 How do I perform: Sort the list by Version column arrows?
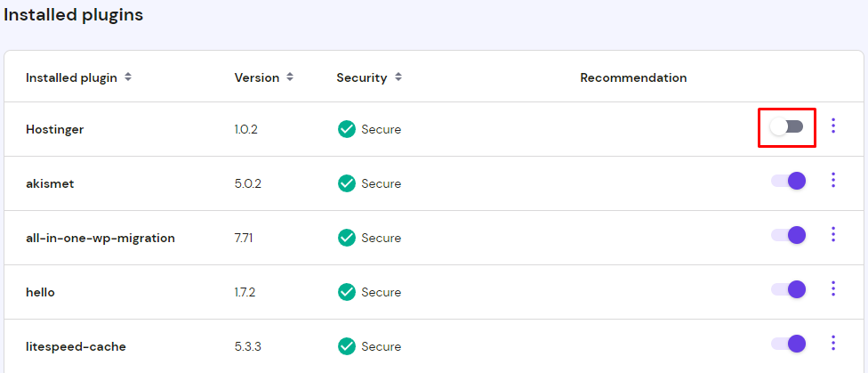tap(290, 77)
